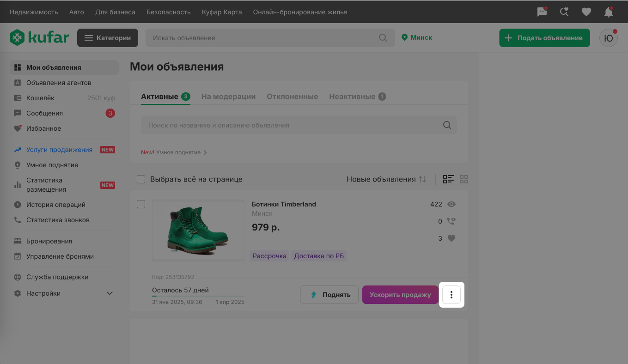The image size is (628, 364).
Task: Click the Бронирования bed icon
Action: (x=18, y=241)
